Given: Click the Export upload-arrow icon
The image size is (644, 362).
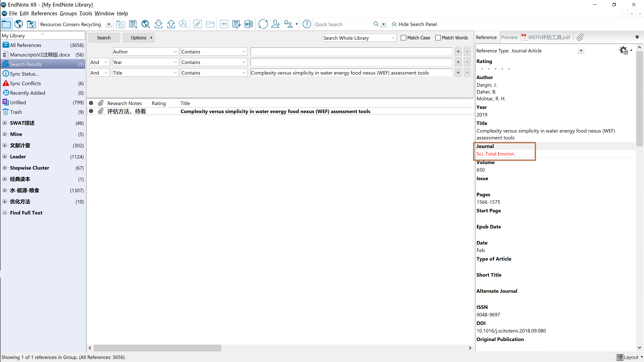Looking at the screenshot, I should [171, 24].
